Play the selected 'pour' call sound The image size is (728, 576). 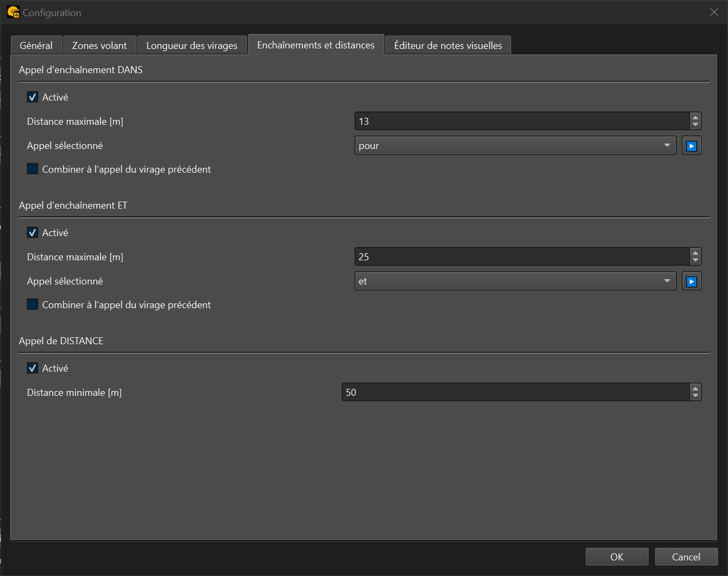click(691, 146)
